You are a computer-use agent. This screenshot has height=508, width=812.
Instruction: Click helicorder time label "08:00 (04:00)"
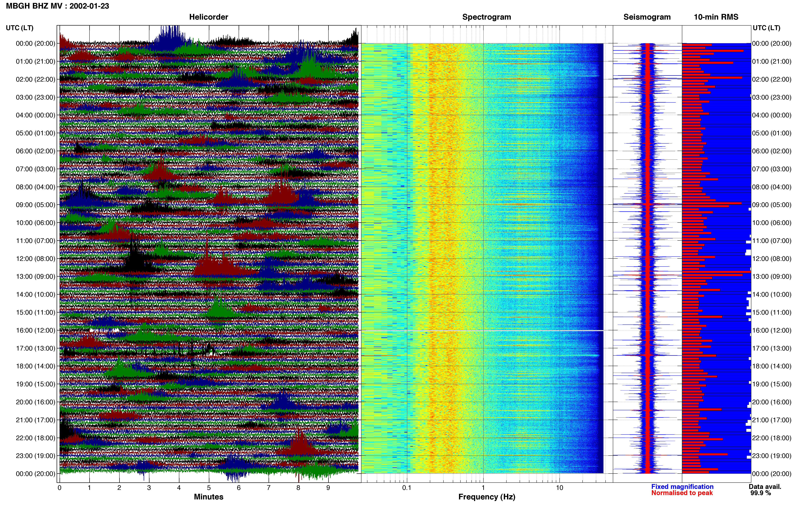[35, 187]
